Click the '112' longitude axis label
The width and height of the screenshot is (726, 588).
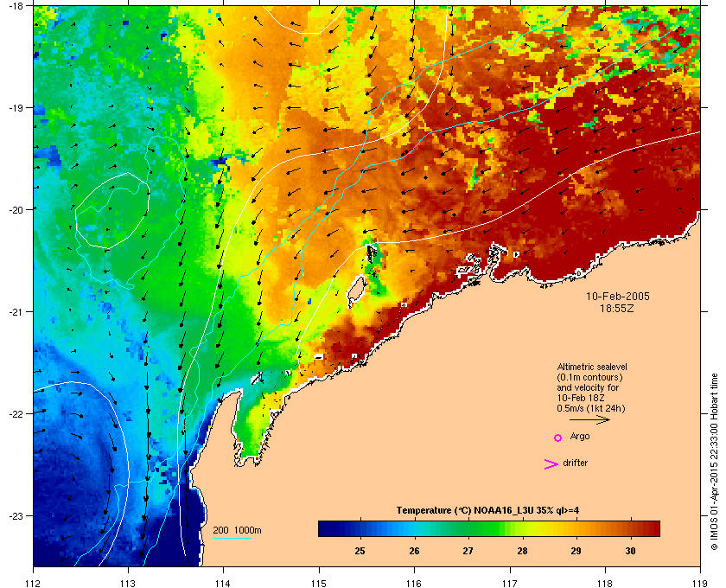click(34, 584)
